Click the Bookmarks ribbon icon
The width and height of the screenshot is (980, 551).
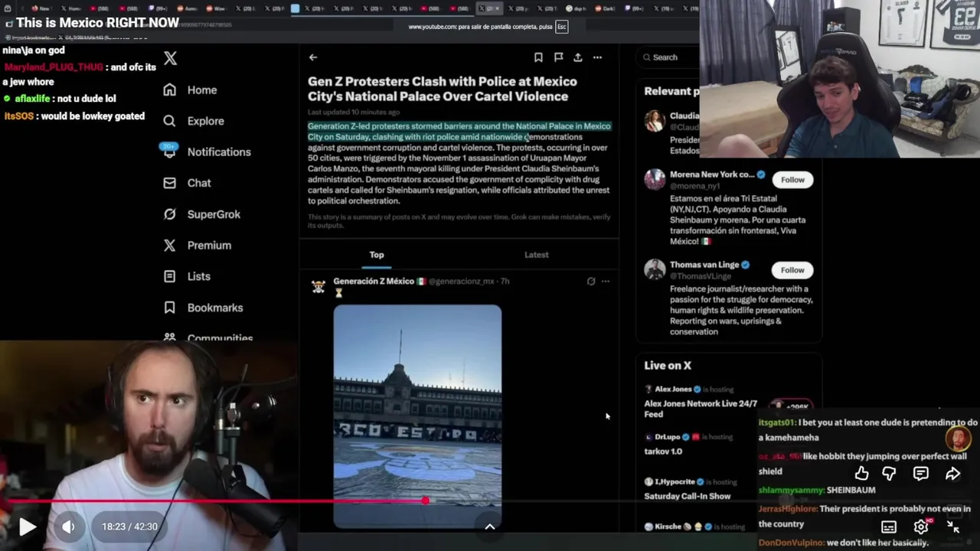click(x=170, y=308)
